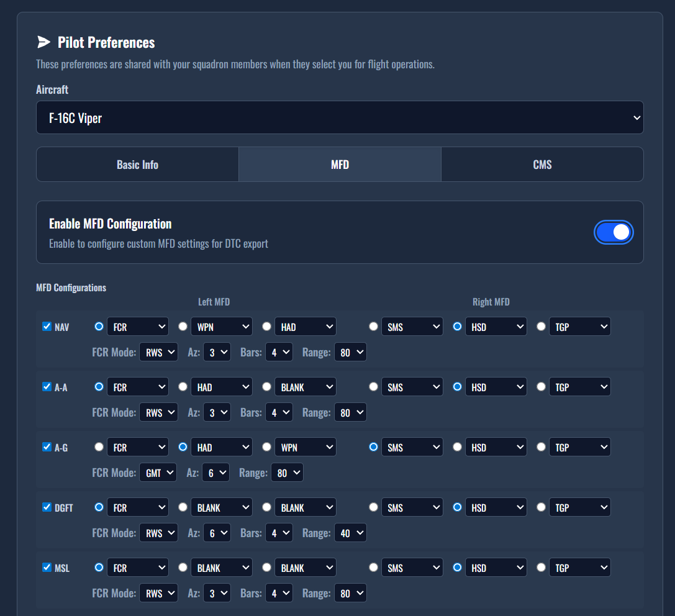Uncheck the DGFT mode checkbox

point(47,507)
